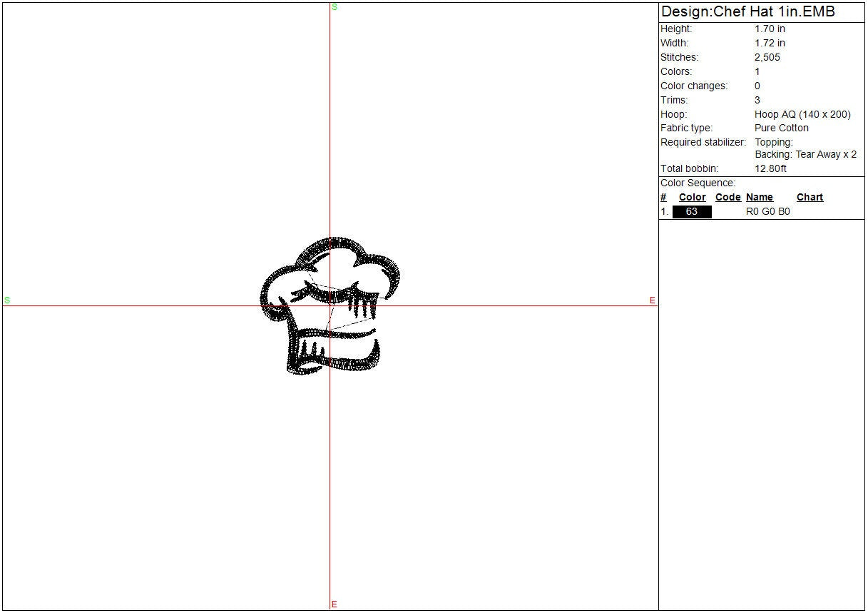This screenshot has height=613, width=868.
Task: Click the Pure Cotton fabric type value
Action: click(782, 128)
